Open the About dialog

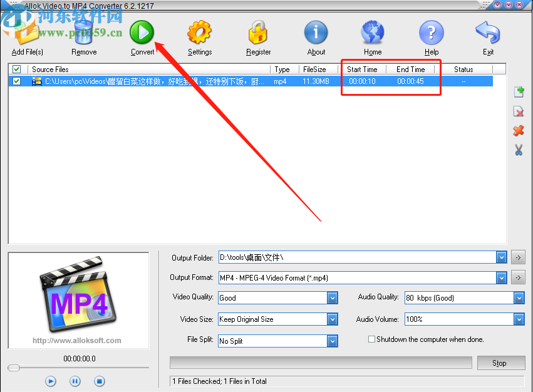(x=316, y=33)
